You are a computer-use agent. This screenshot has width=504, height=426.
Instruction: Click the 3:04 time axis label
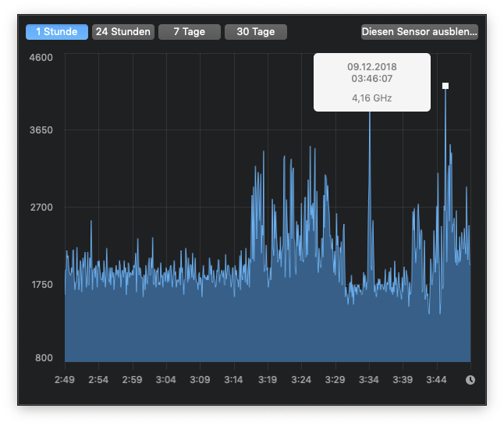coord(166,380)
